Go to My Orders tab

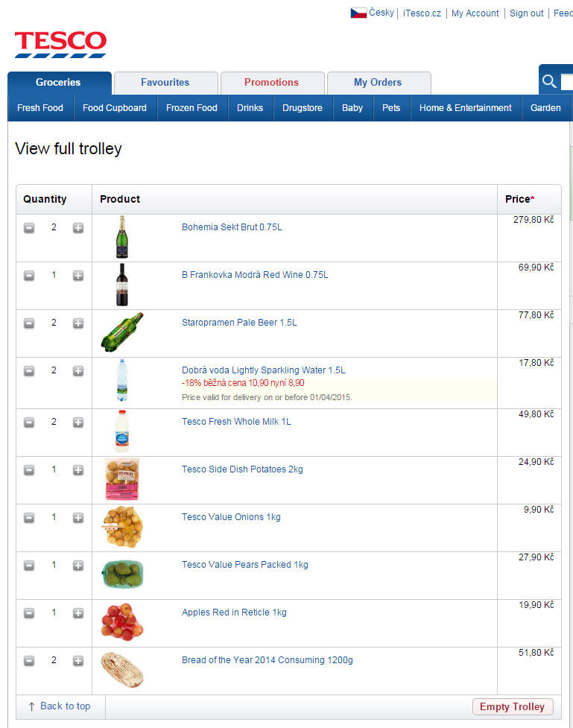pos(379,83)
